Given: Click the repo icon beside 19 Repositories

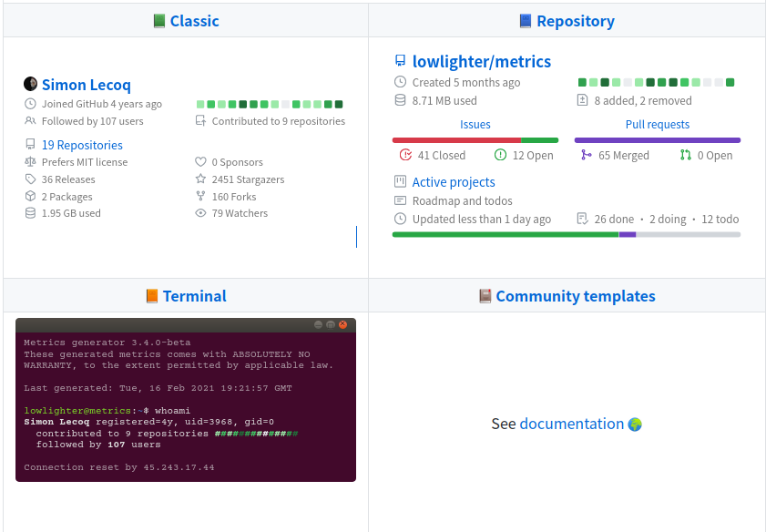Looking at the screenshot, I should [30, 144].
